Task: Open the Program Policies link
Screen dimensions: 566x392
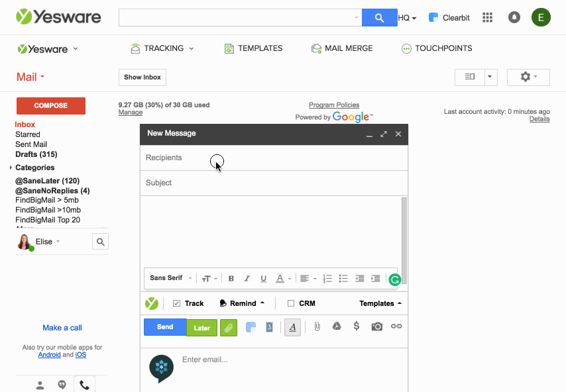Action: click(334, 105)
